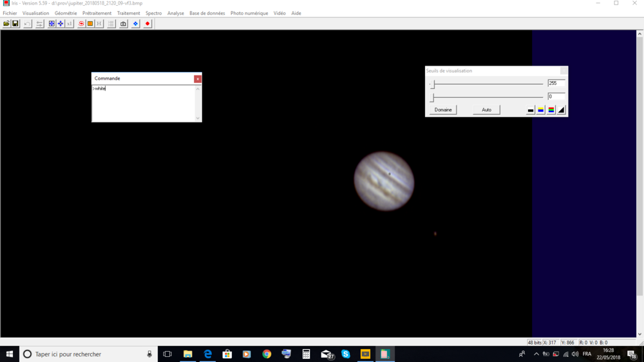
Task: Click the Commande window scroll down arrow
Action: click(198, 118)
